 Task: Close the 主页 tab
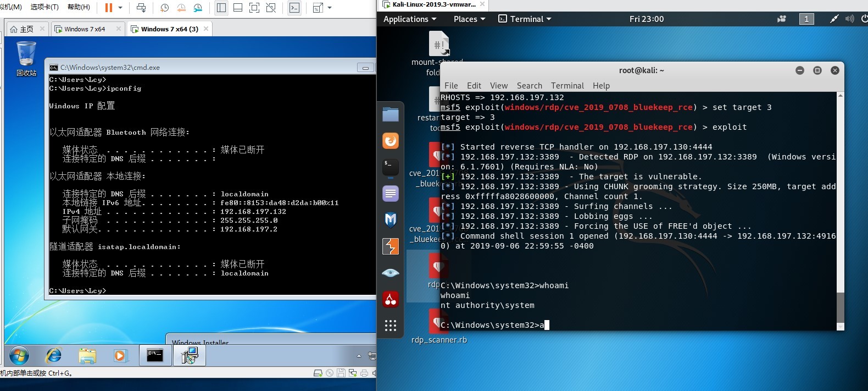click(x=42, y=29)
